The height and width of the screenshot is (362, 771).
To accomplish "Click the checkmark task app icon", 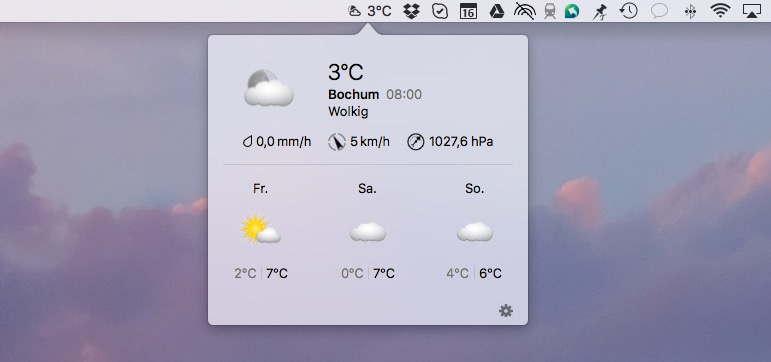I will [x=440, y=11].
